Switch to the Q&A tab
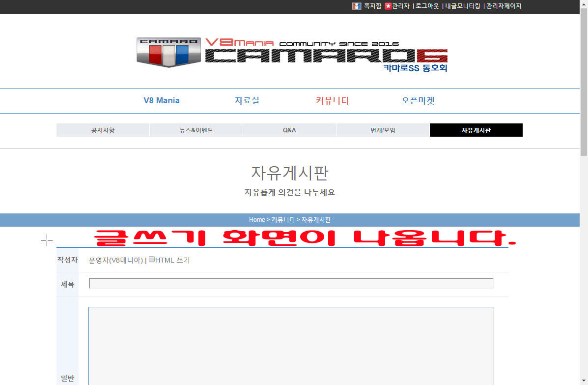Image resolution: width=588 pixels, height=385 pixels. tap(289, 130)
